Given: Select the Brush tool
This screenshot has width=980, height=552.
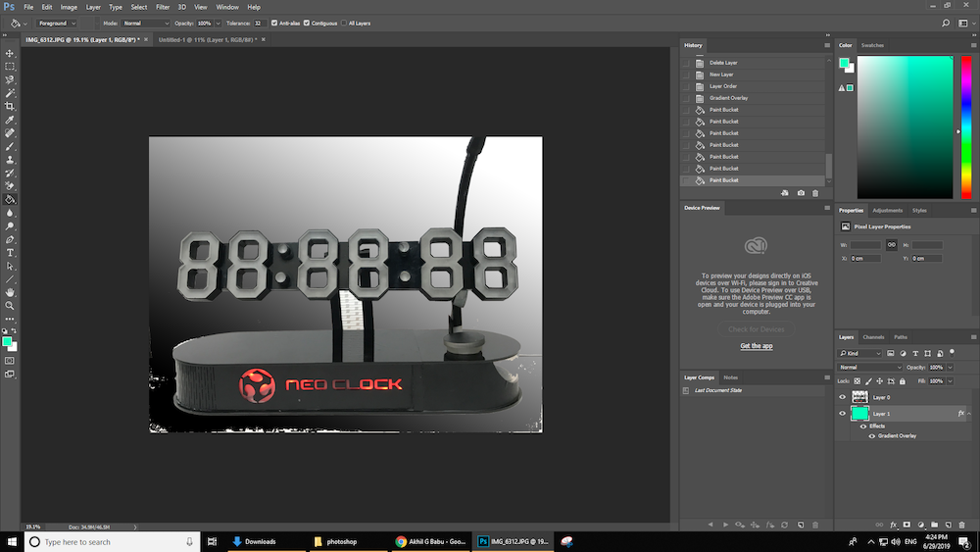Looking at the screenshot, I should pyautogui.click(x=10, y=146).
